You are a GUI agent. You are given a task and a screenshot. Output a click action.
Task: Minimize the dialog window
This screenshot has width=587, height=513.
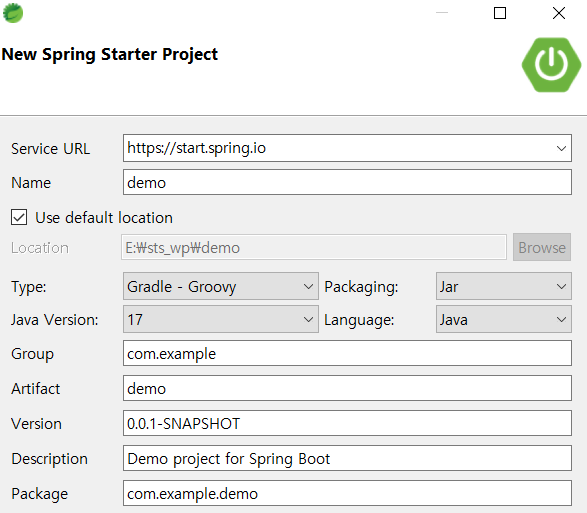coord(442,13)
